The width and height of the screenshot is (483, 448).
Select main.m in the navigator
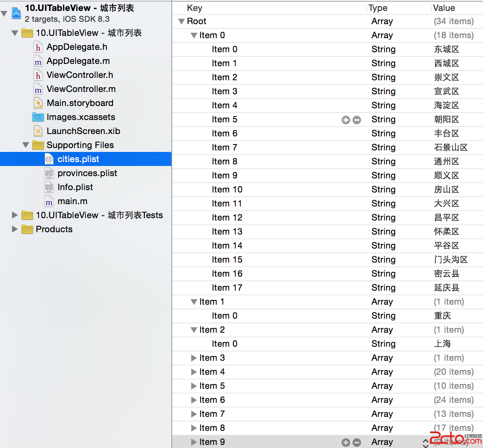tap(72, 201)
